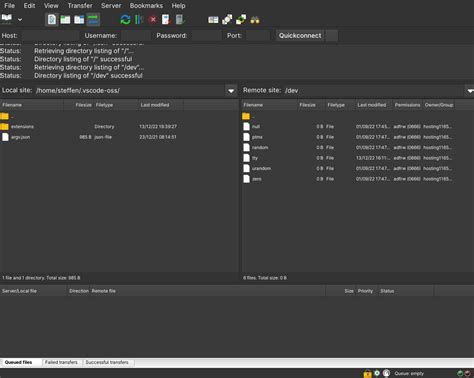The height and width of the screenshot is (378, 474).
Task: Click the lock encryption status icon
Action: point(367,374)
